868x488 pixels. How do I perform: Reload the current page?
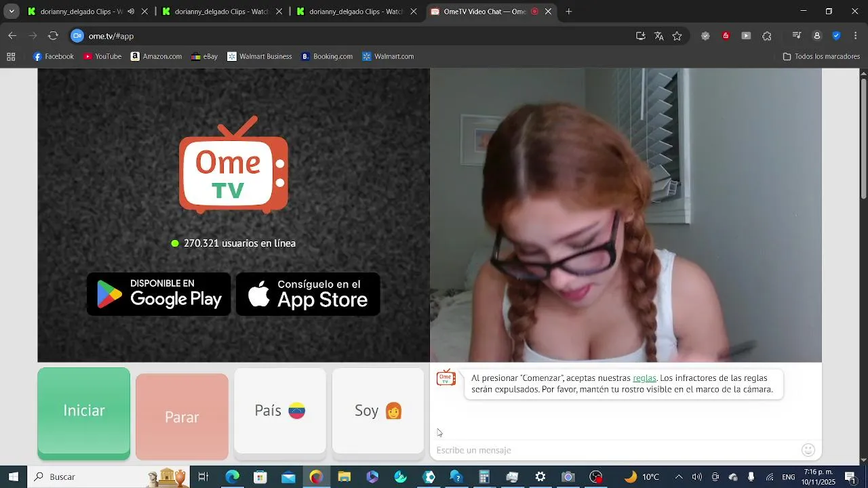point(53,36)
